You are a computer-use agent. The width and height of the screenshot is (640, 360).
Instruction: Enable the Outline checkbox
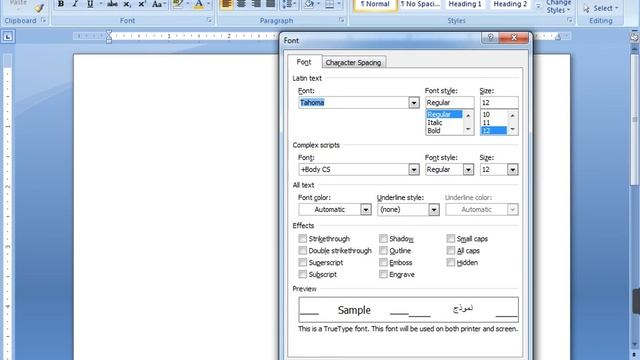pyautogui.click(x=383, y=250)
